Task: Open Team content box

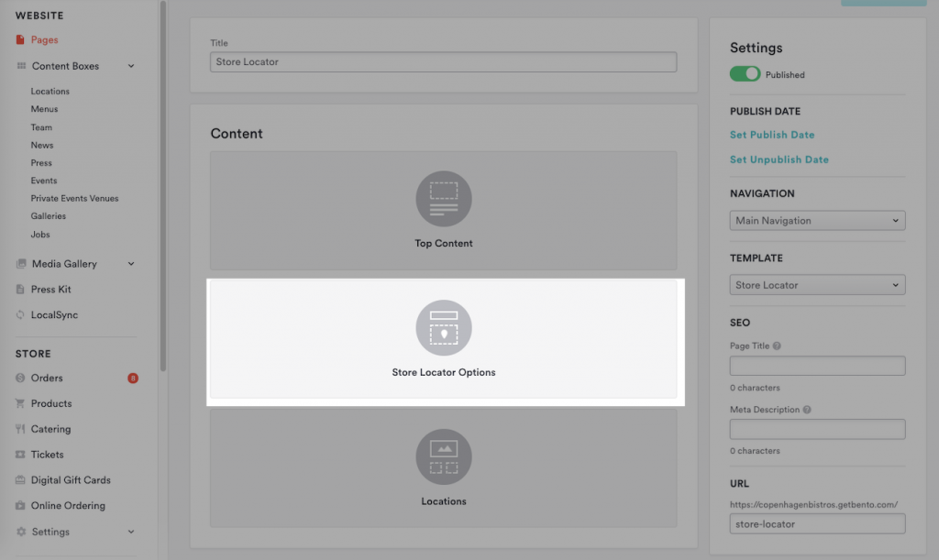Action: (41, 127)
